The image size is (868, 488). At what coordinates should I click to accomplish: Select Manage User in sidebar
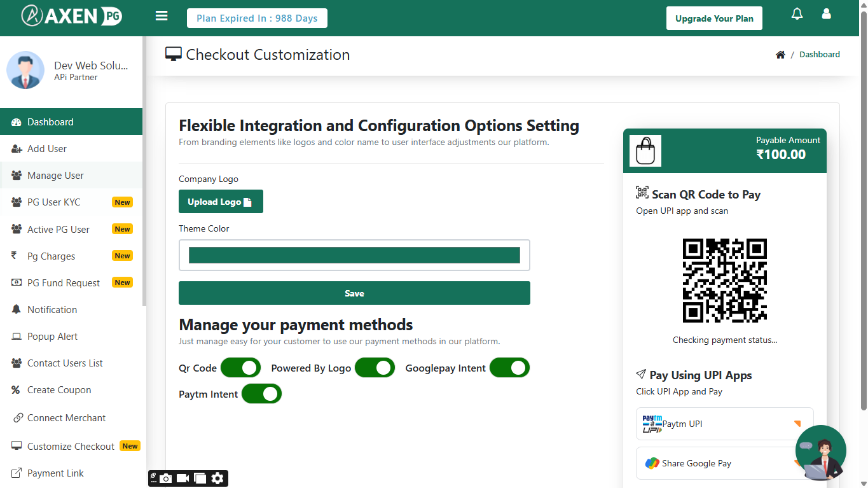[x=71, y=175]
